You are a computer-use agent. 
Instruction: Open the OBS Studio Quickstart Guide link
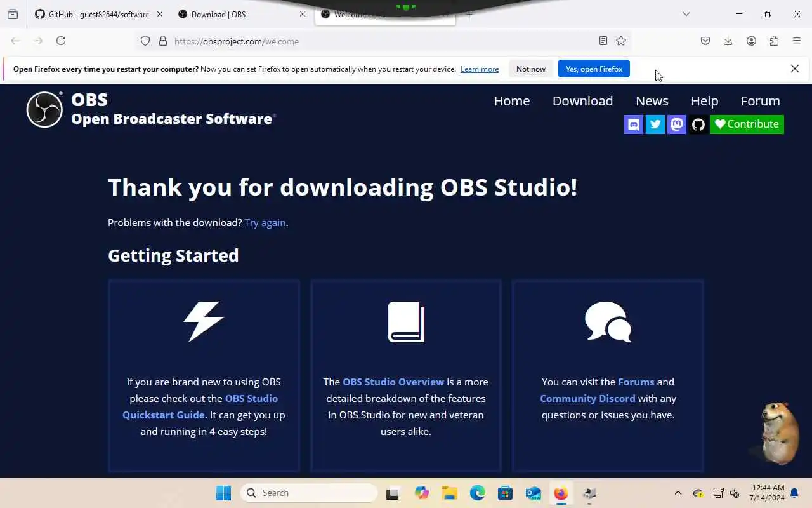(x=200, y=406)
